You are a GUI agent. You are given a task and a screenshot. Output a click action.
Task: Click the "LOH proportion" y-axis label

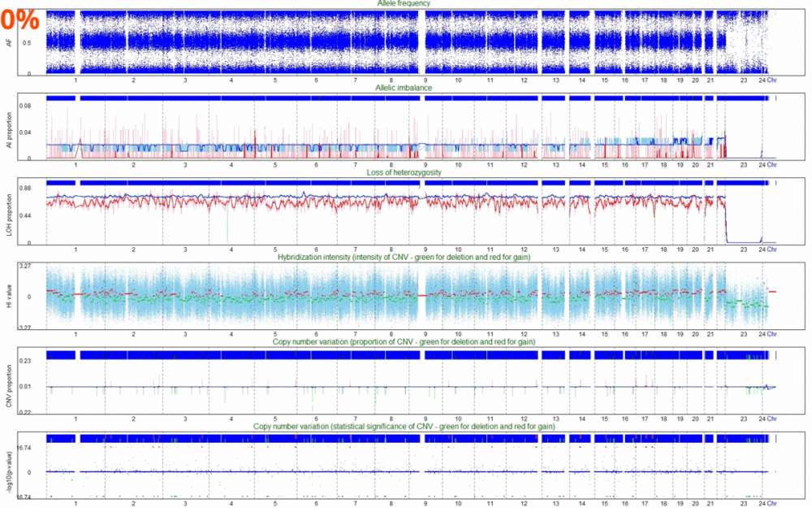(x=9, y=215)
